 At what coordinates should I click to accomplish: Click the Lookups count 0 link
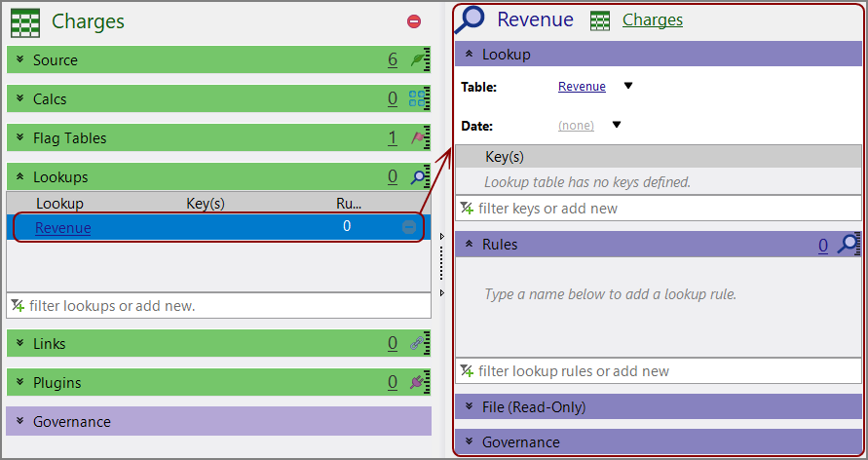393,177
